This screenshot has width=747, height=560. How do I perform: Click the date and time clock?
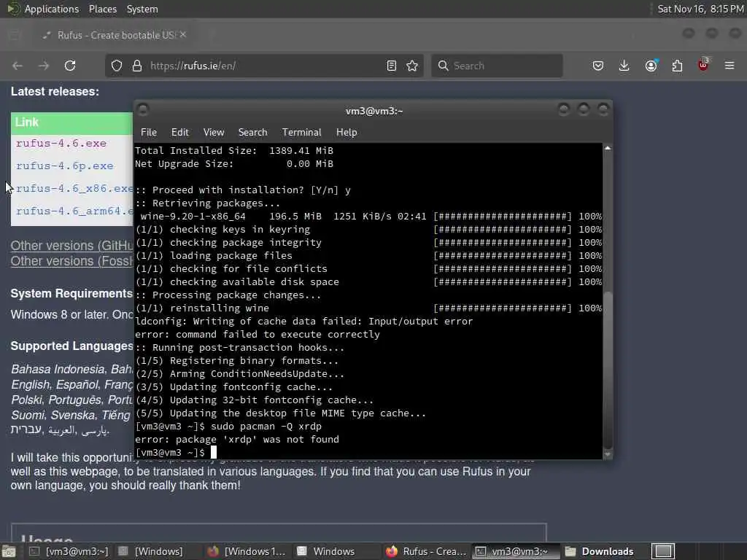(x=700, y=9)
